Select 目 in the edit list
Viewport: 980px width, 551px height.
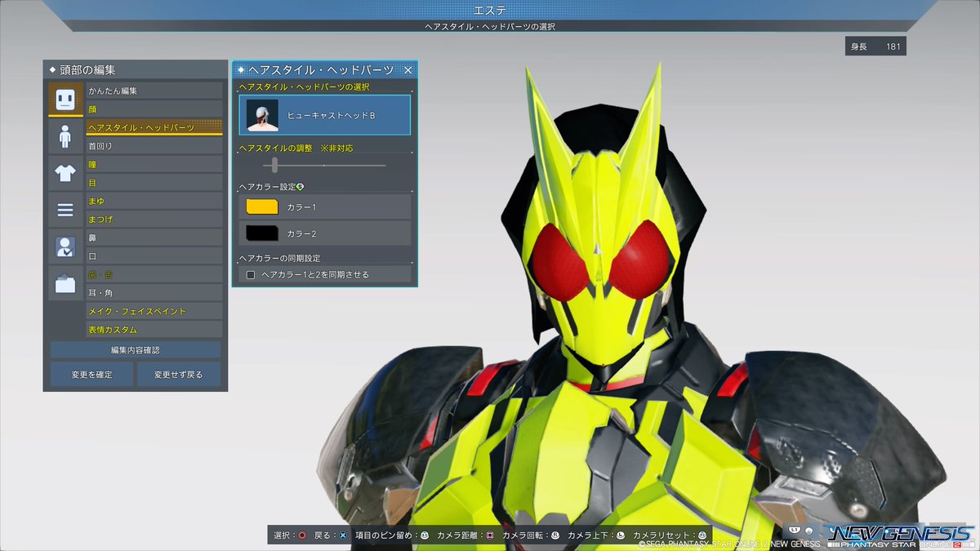(x=154, y=183)
